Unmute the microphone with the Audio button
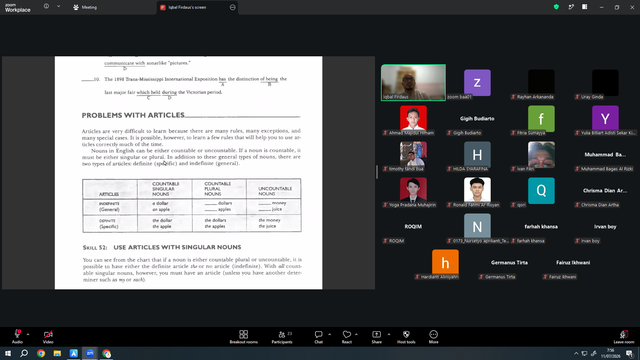 coord(17,336)
